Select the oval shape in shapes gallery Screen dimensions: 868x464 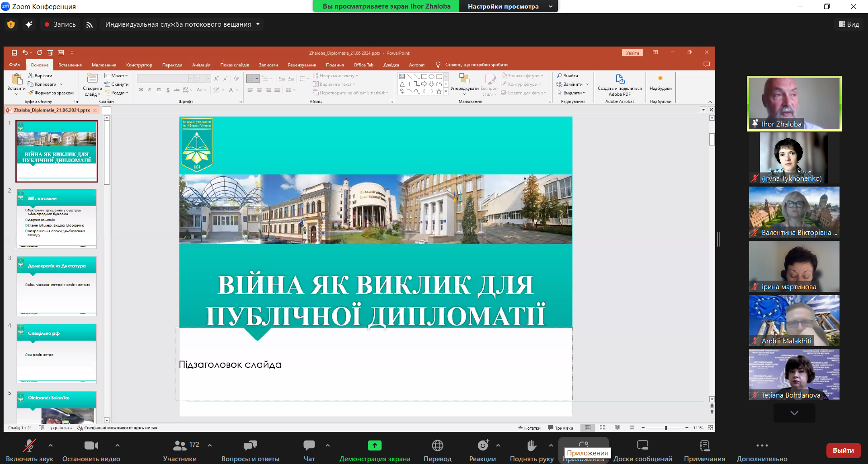tap(431, 76)
